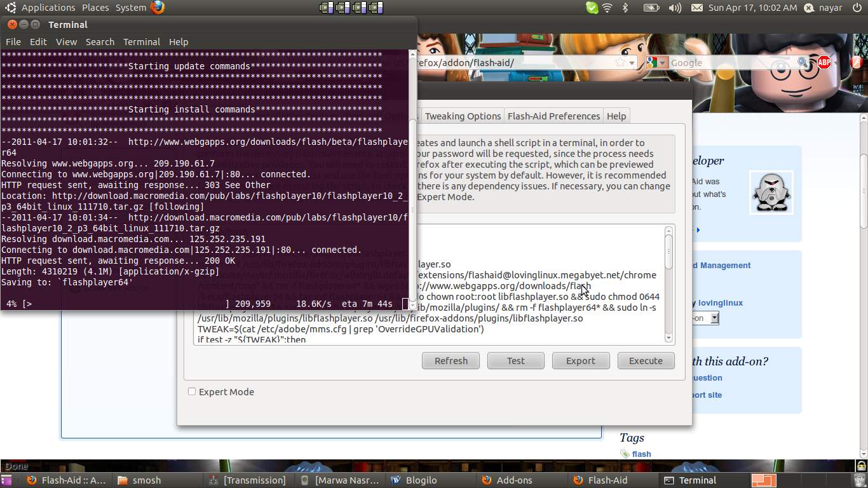Switch to Flash-Aid :: A... taskbar window
Image resolution: width=868 pixels, height=488 pixels.
pos(66,480)
